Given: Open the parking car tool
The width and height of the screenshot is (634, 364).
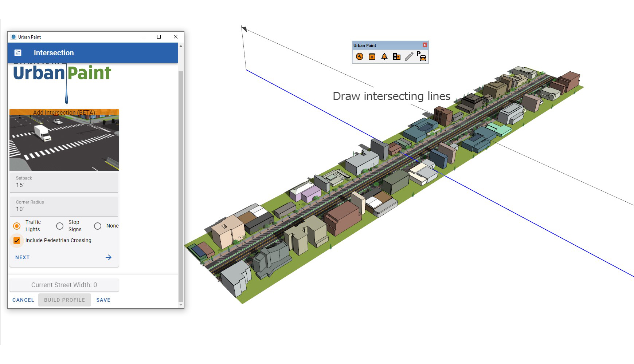Looking at the screenshot, I should (x=422, y=56).
